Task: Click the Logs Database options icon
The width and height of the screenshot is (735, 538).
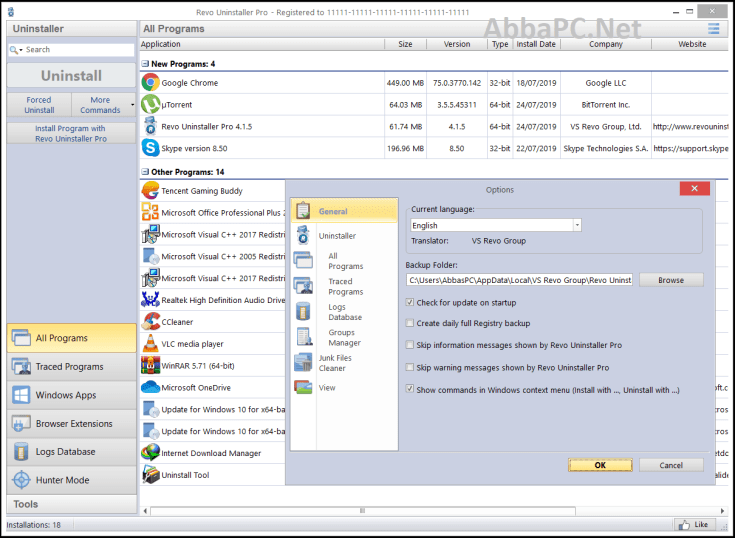Action: (303, 311)
